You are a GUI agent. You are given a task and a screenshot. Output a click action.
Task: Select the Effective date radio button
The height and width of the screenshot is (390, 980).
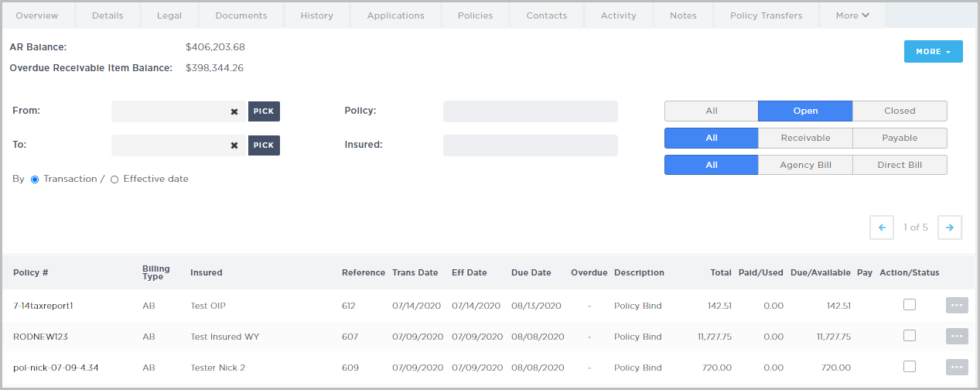pyautogui.click(x=114, y=180)
